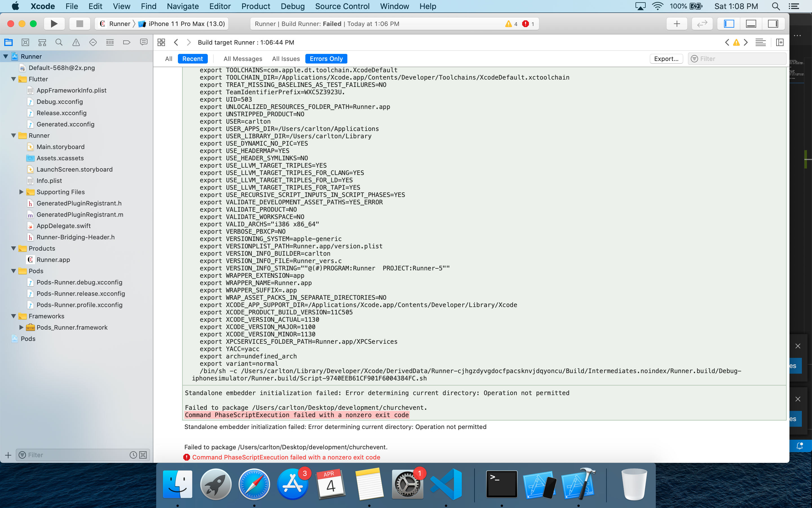
Task: Toggle the right inspector panel
Action: tap(773, 23)
